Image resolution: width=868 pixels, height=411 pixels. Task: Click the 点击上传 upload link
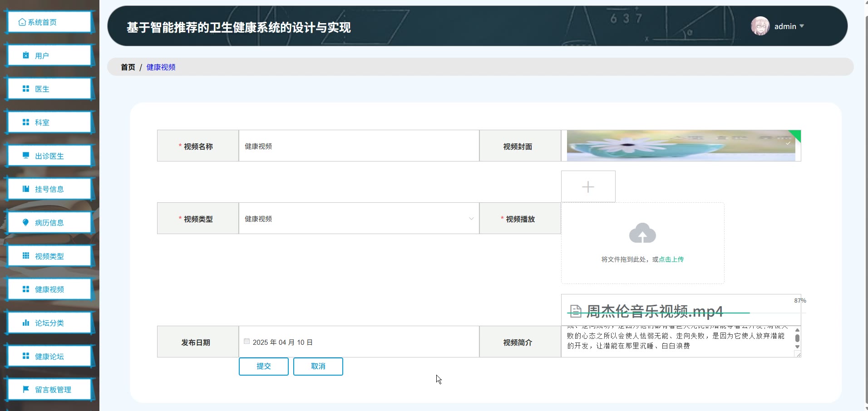tap(671, 259)
